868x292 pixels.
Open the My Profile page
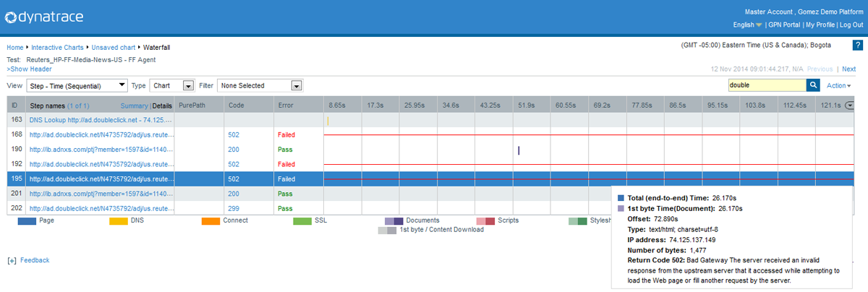(x=820, y=25)
